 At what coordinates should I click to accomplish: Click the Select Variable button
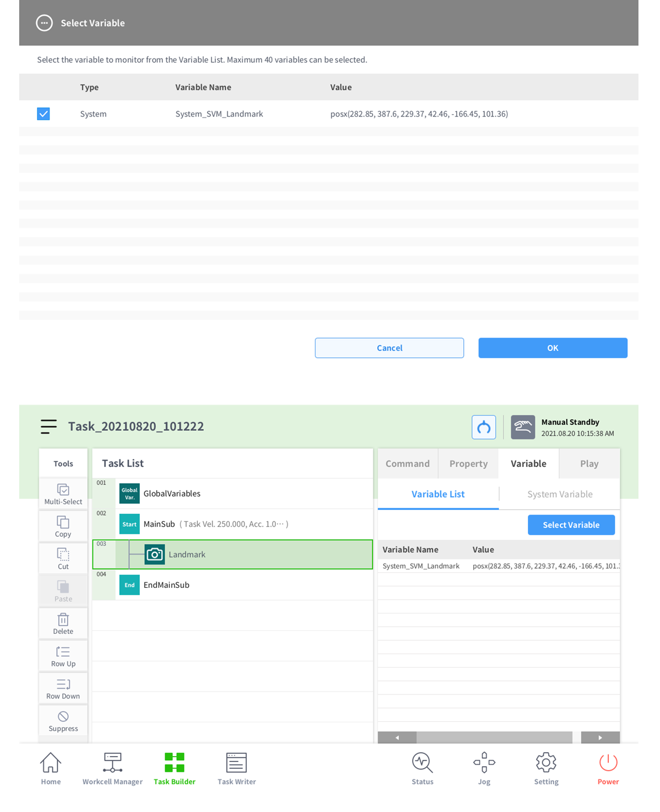click(x=571, y=525)
